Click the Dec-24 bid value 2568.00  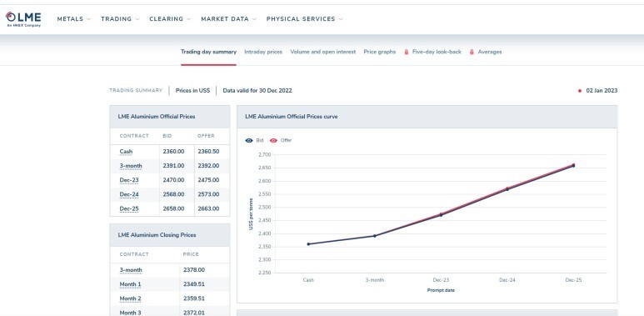(x=173, y=194)
